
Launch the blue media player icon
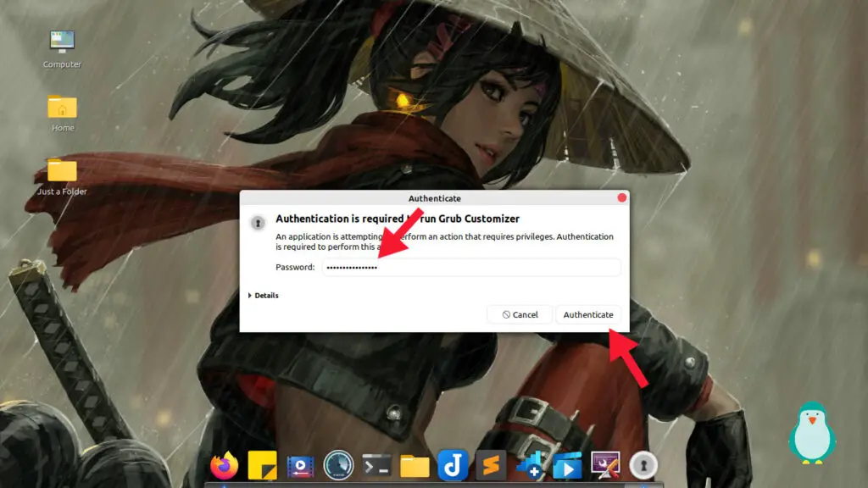pyautogui.click(x=567, y=465)
